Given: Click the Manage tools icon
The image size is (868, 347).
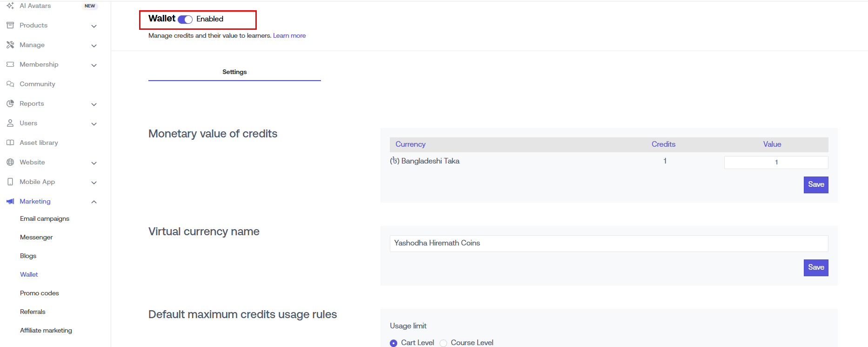Looking at the screenshot, I should [10, 45].
